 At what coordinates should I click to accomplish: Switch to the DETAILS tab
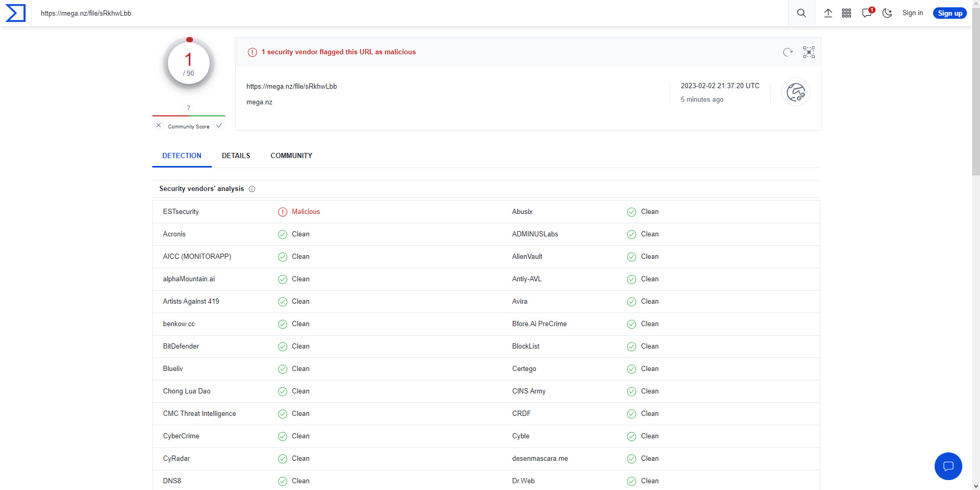click(236, 156)
